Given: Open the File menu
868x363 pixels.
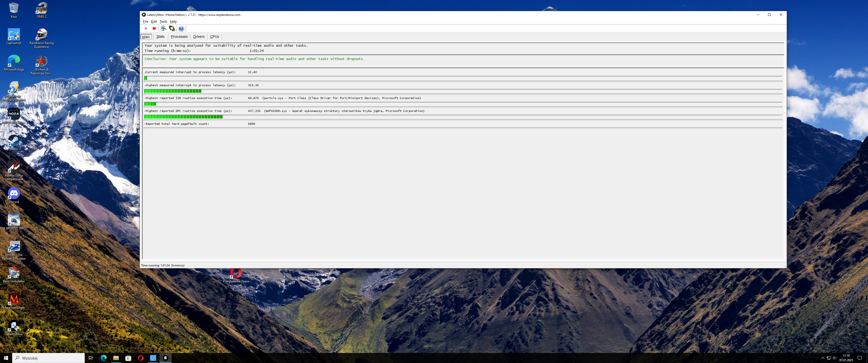Looking at the screenshot, I should [x=146, y=21].
